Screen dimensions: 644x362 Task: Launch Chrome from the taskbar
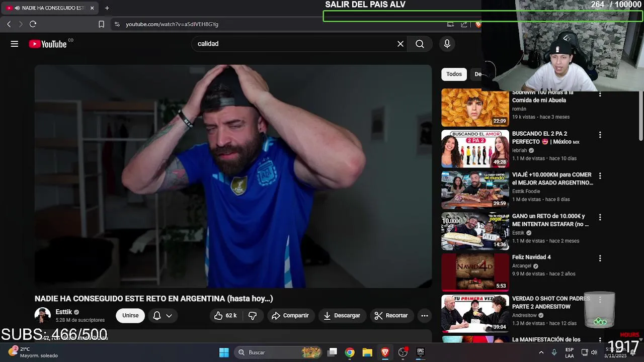(350, 352)
